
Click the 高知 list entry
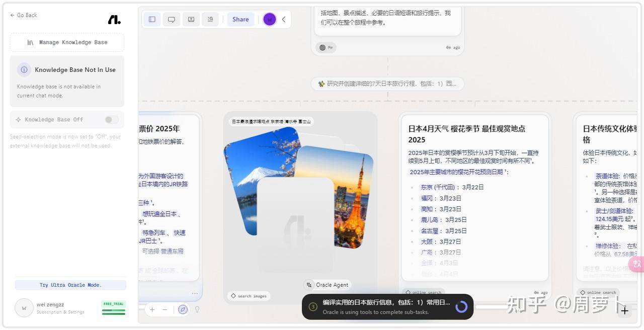coord(441,209)
